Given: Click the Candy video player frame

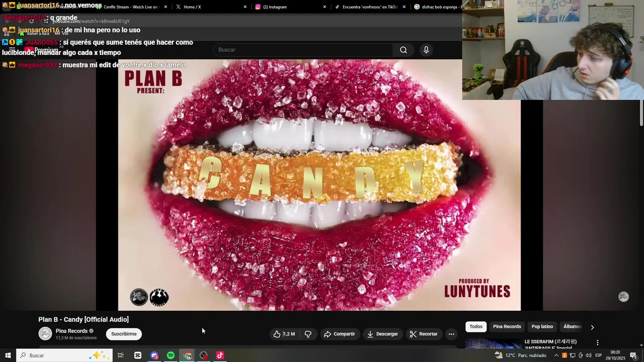Looking at the screenshot, I should coord(319,185).
